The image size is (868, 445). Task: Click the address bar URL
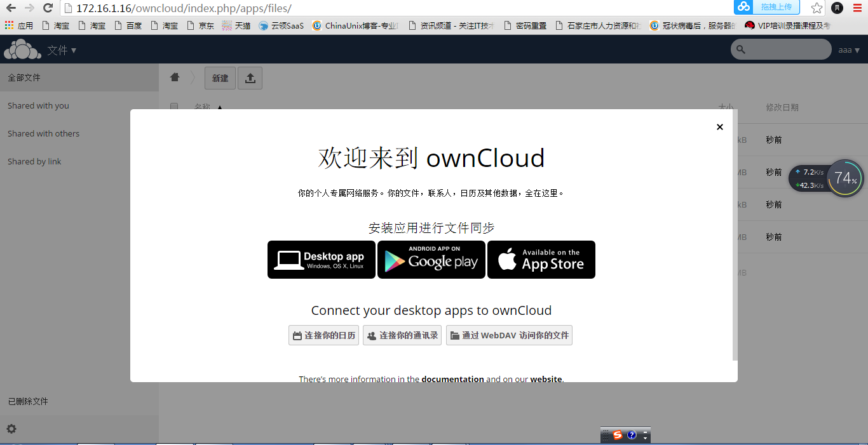click(x=184, y=8)
